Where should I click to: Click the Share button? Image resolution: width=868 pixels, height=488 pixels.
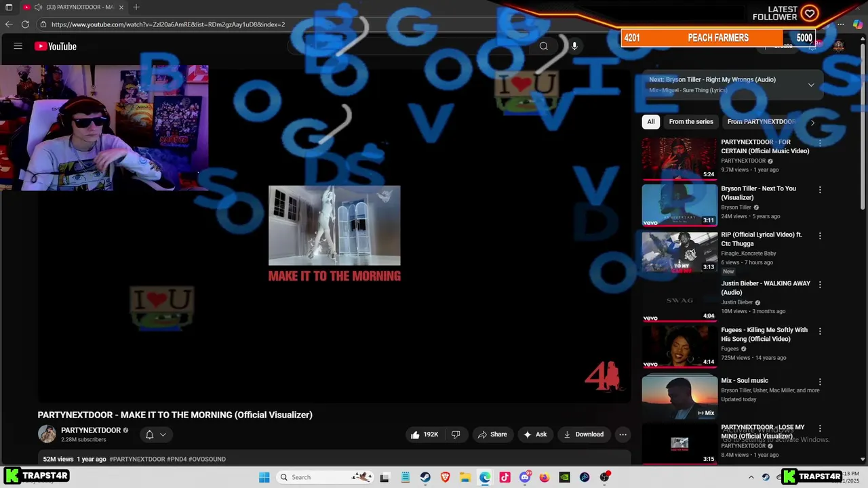coord(492,434)
